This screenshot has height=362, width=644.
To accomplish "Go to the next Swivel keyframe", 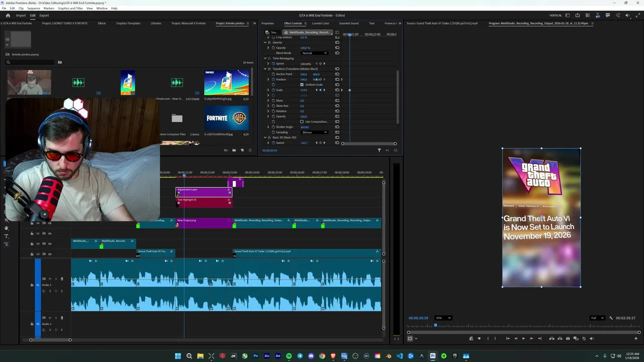I will [x=324, y=143].
